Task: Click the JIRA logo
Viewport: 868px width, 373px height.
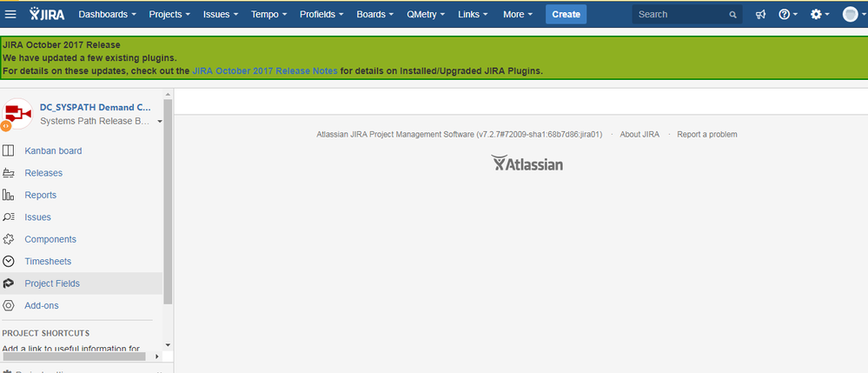Action: click(47, 15)
